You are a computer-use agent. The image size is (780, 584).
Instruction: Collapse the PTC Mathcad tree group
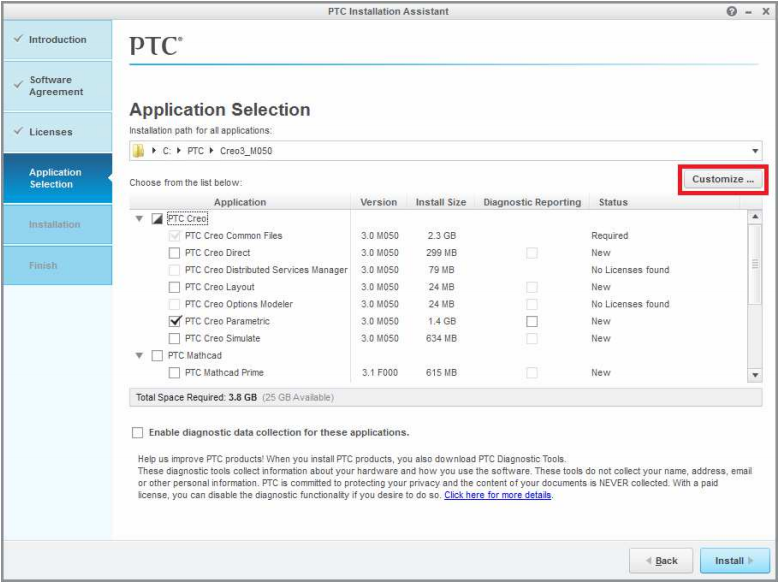[x=139, y=355]
